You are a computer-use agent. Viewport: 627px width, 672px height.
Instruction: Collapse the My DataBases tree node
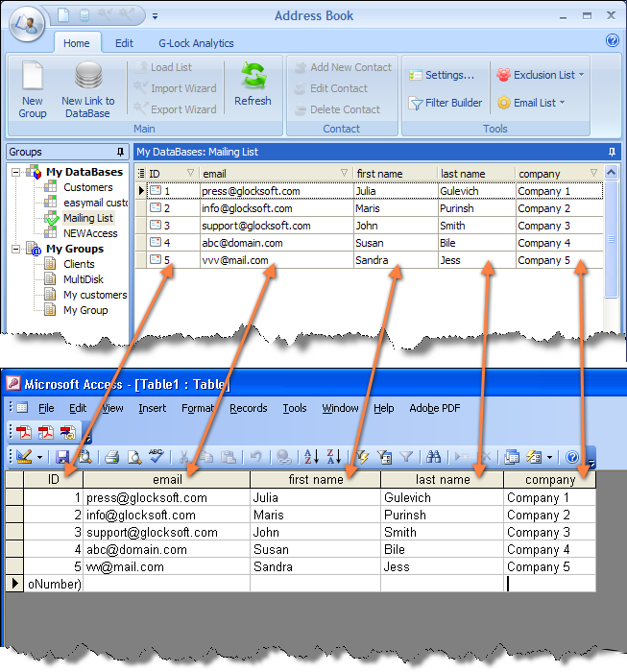[x=16, y=172]
